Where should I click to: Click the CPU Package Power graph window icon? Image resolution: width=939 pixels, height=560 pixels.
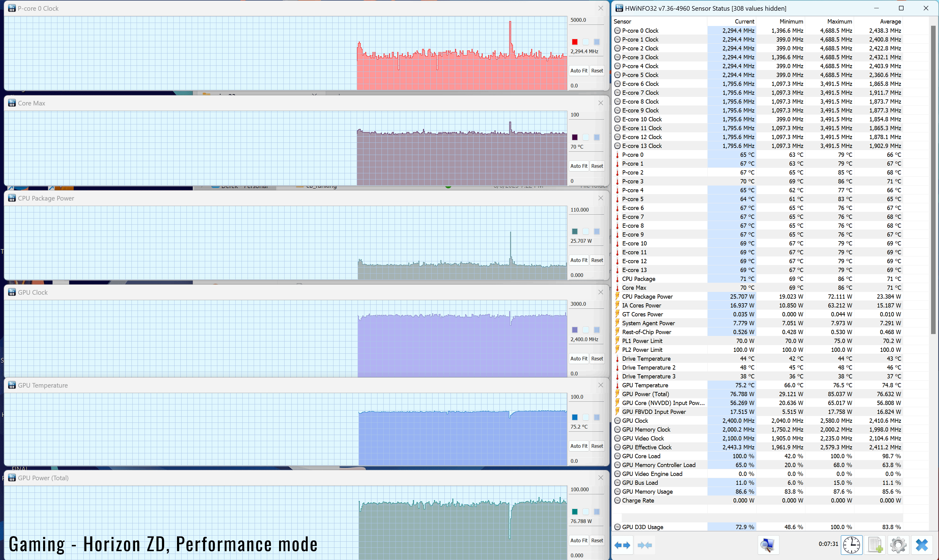point(12,198)
